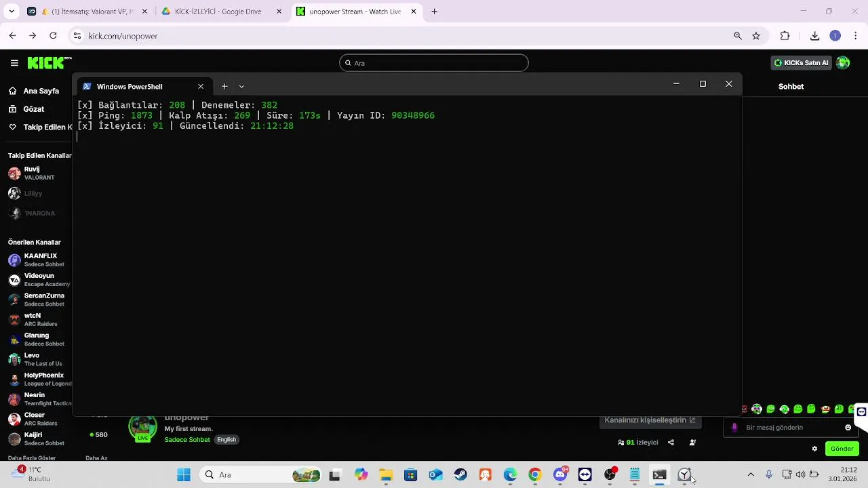Open the Kick hamburger menu
This screenshot has height=488, width=868.
pyautogui.click(x=14, y=63)
